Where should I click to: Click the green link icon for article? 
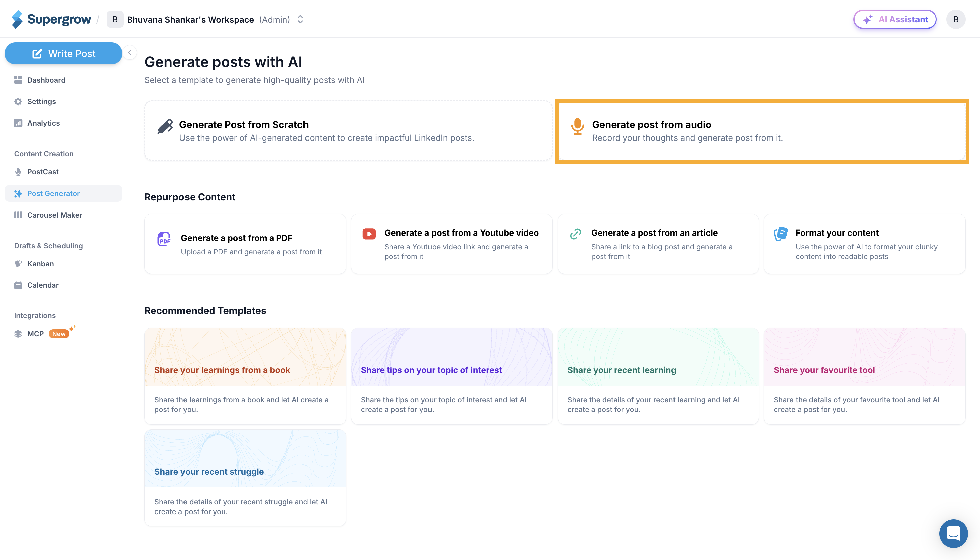[x=575, y=234]
